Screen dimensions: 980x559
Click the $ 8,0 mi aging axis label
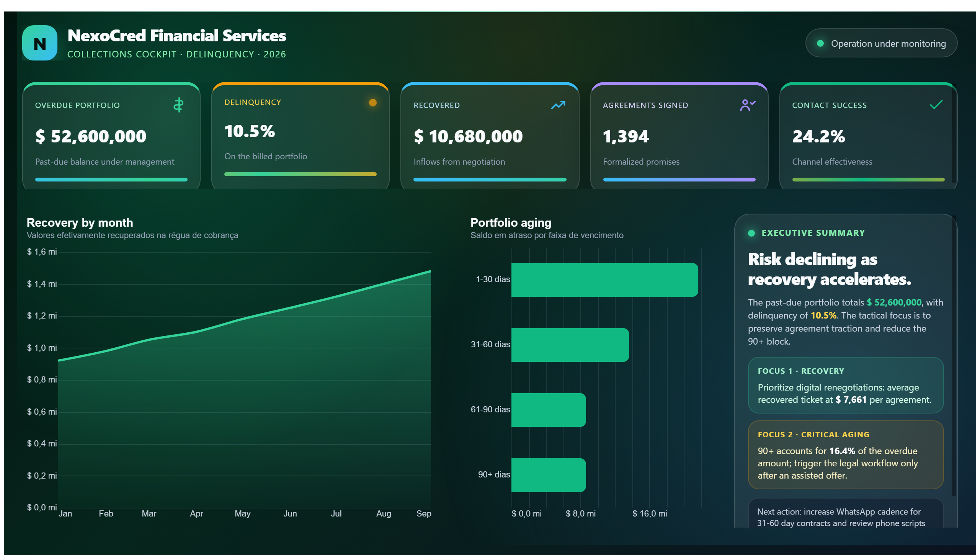(580, 514)
